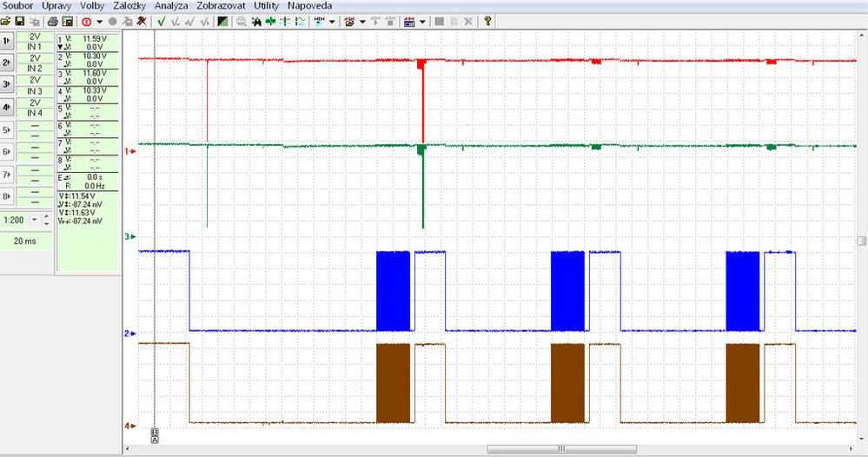Image resolution: width=868 pixels, height=457 pixels.
Task: Click the channel 1 2V range field
Action: click(x=35, y=36)
